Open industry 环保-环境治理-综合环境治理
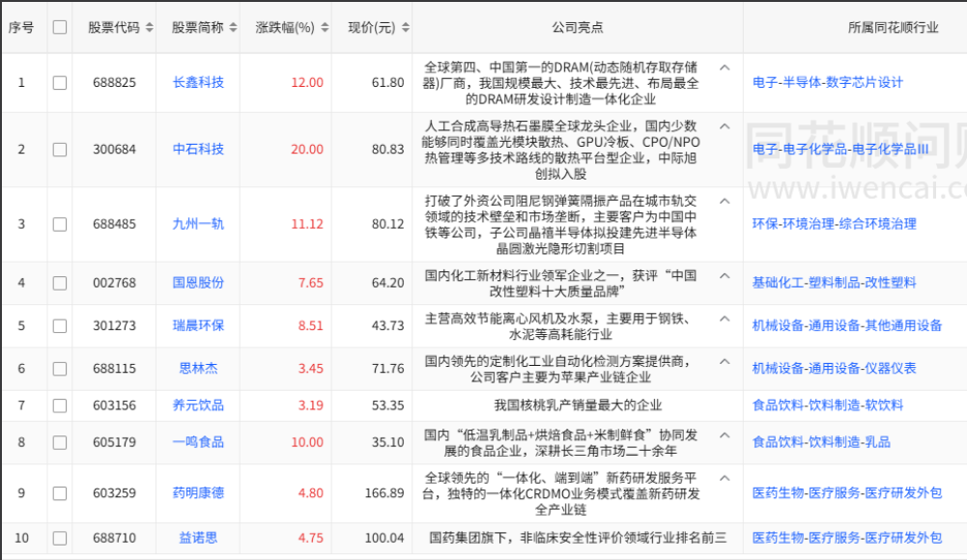Screen dimensions: 967x560 coord(835,224)
